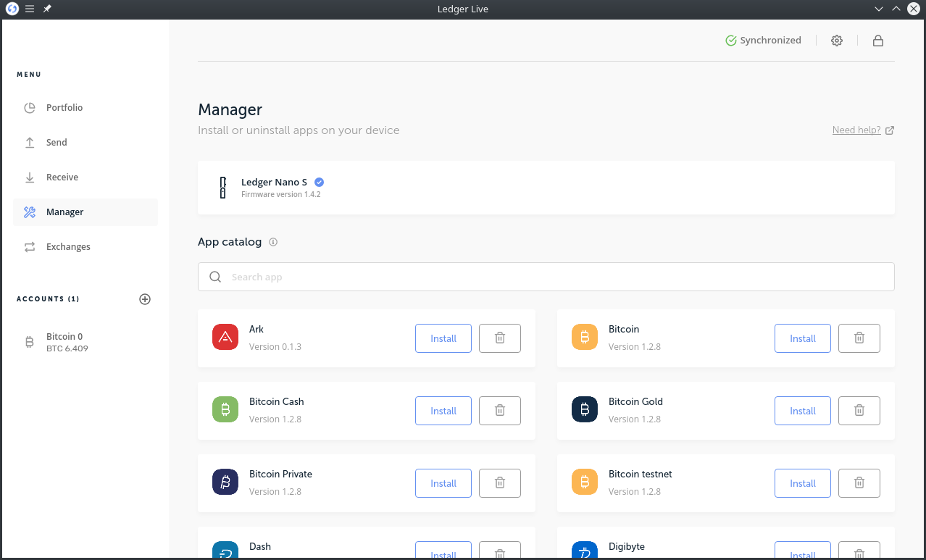
Task: Select Manager in the sidebar menu
Action: tap(65, 212)
